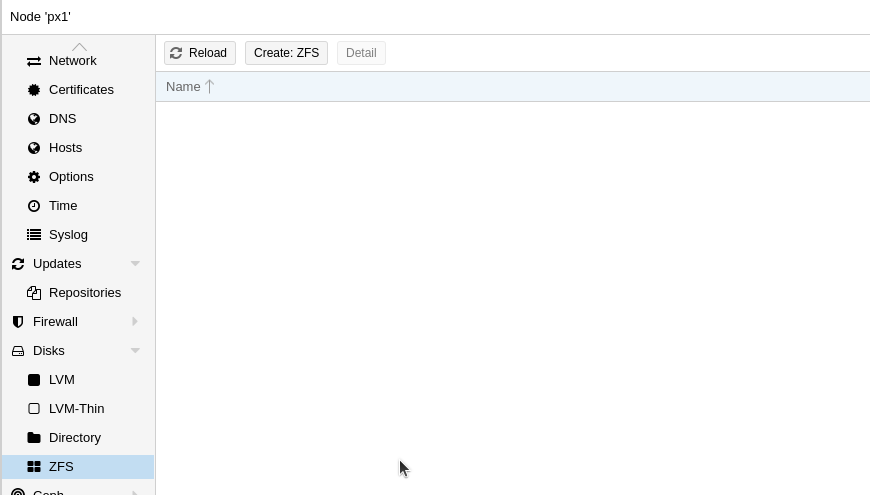Click the DNS globe icon

(x=34, y=119)
